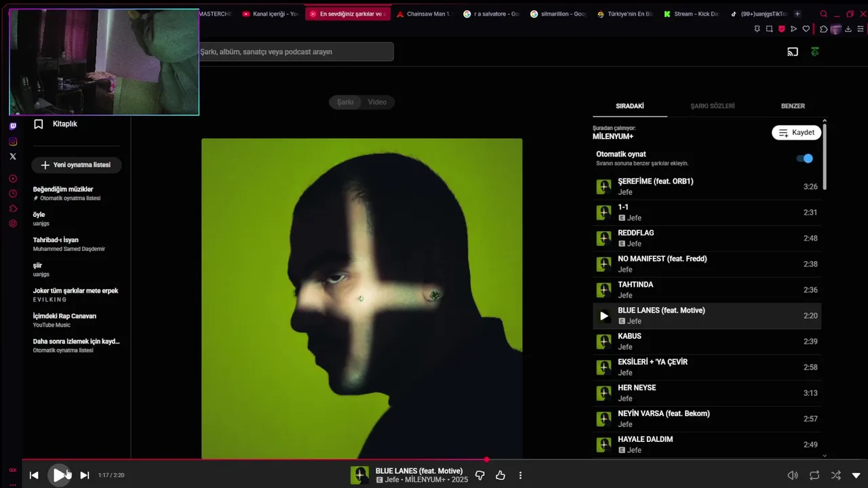
Task: Open Twitch from the Opera GX sidebar
Action: pos(13,126)
